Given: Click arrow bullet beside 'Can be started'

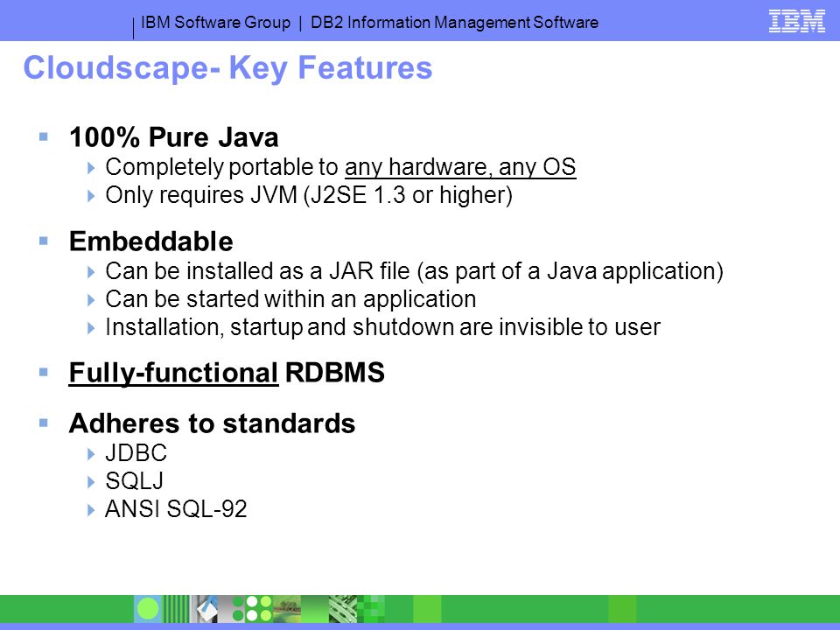Looking at the screenshot, I should coord(90,300).
